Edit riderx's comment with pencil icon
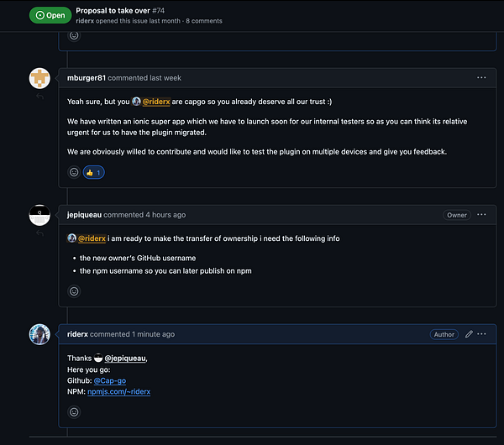The height and width of the screenshot is (445, 504). 469,334
